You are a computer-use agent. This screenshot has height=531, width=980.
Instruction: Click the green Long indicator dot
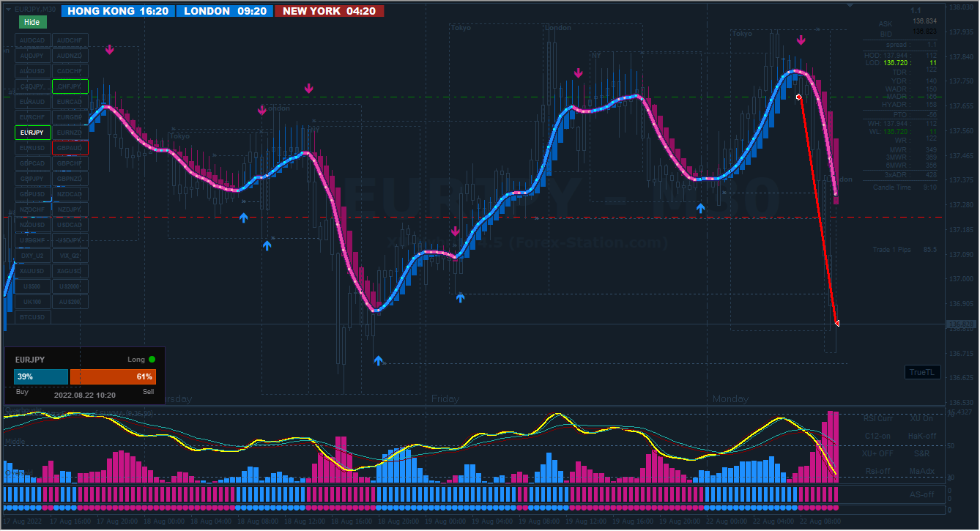click(x=152, y=360)
